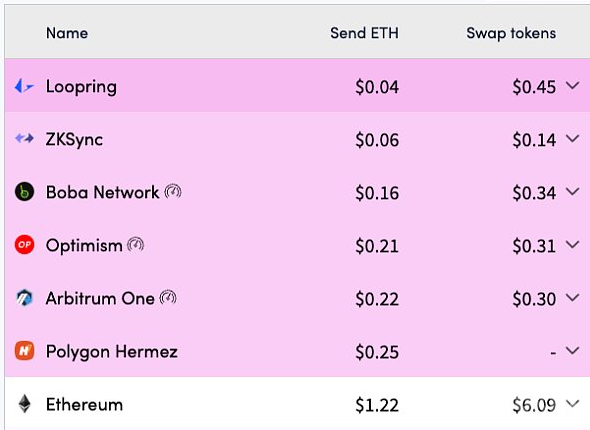The image size is (590, 430).
Task: Sort by Send ETH column header
Action: point(364,33)
